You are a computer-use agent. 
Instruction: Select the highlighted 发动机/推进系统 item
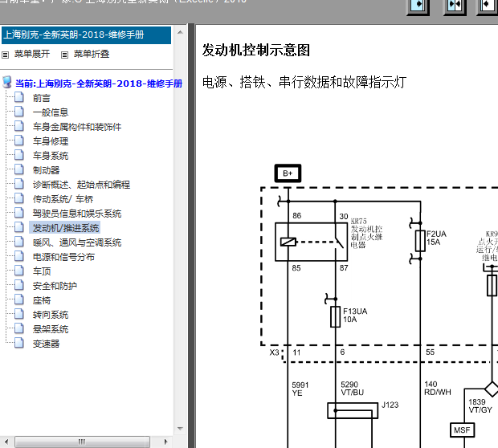(66, 228)
